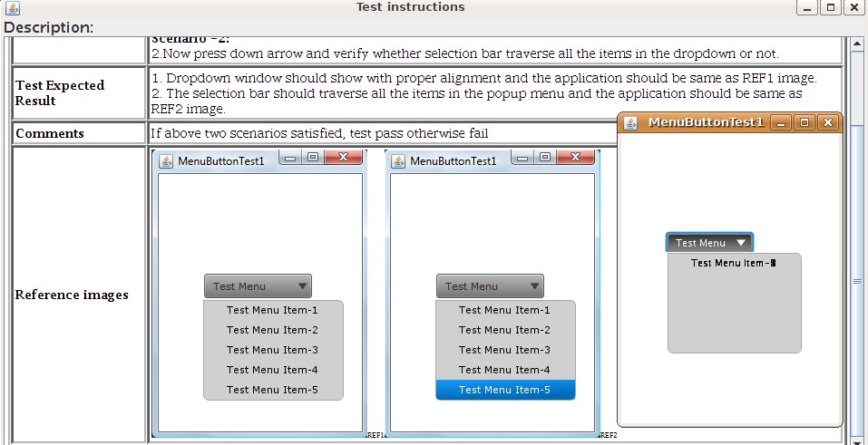Open the Test Menu dropdown in MenuButtonTest1
Viewport: 868px width, 445px height.
pos(709,242)
